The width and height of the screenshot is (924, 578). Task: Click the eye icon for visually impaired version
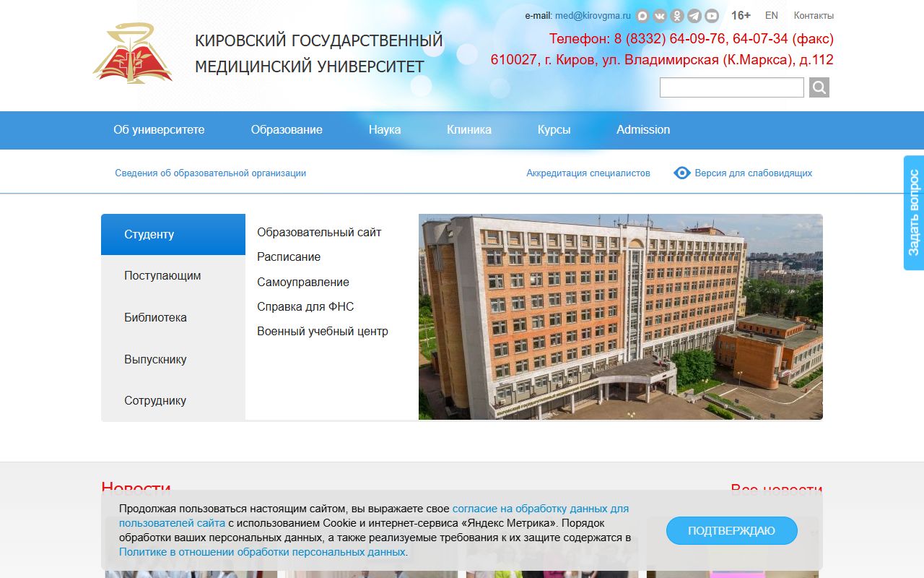[682, 173]
